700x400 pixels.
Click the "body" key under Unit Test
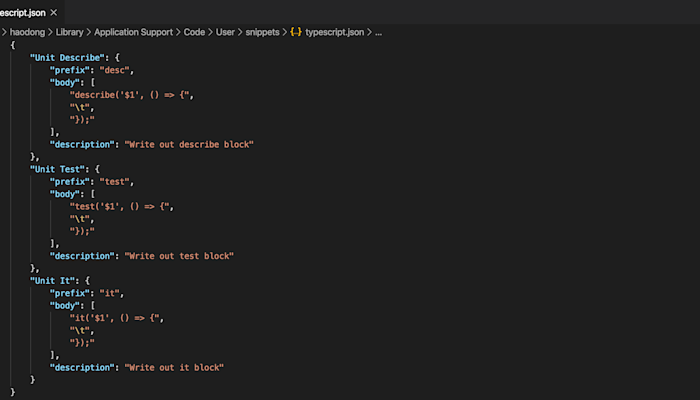coord(65,194)
